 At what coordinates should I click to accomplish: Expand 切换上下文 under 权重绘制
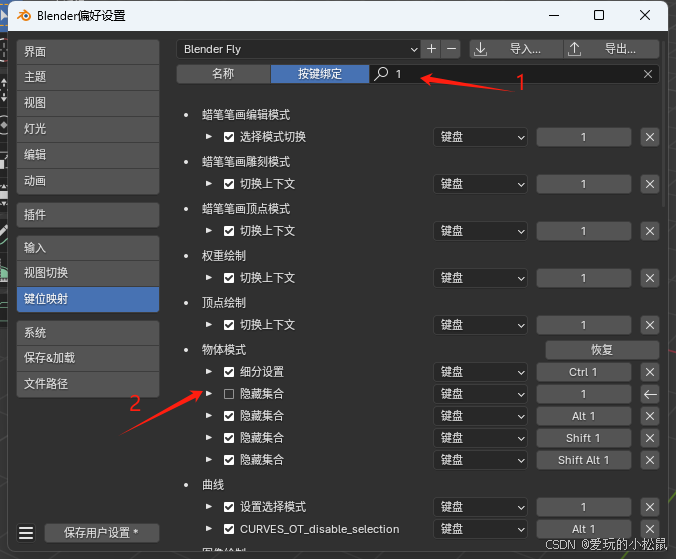[209, 278]
